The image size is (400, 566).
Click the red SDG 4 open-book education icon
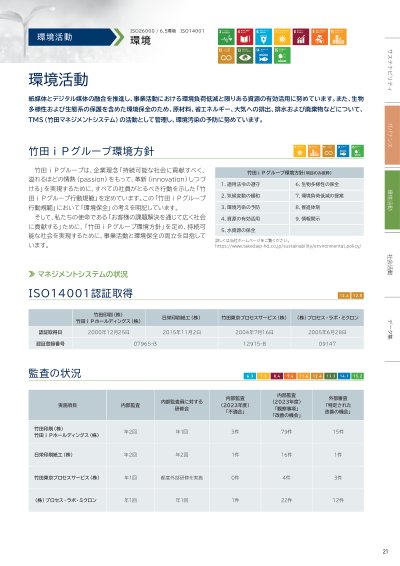point(245,36)
